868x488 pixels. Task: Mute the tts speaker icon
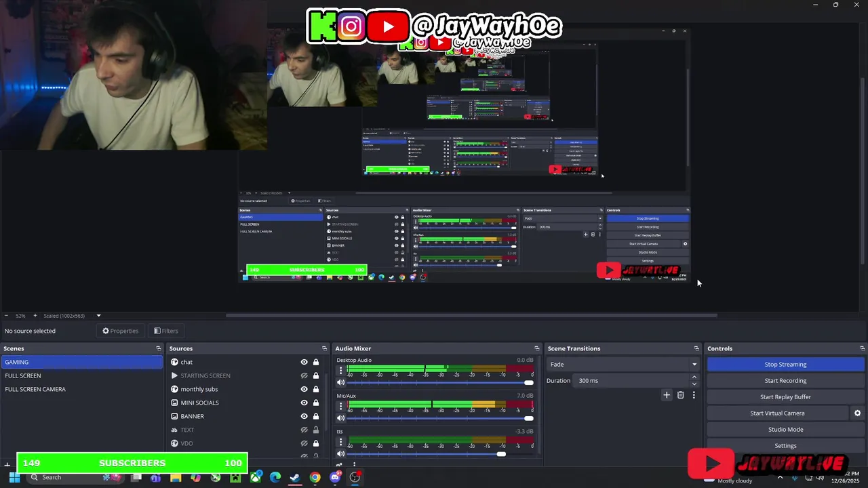point(341,453)
